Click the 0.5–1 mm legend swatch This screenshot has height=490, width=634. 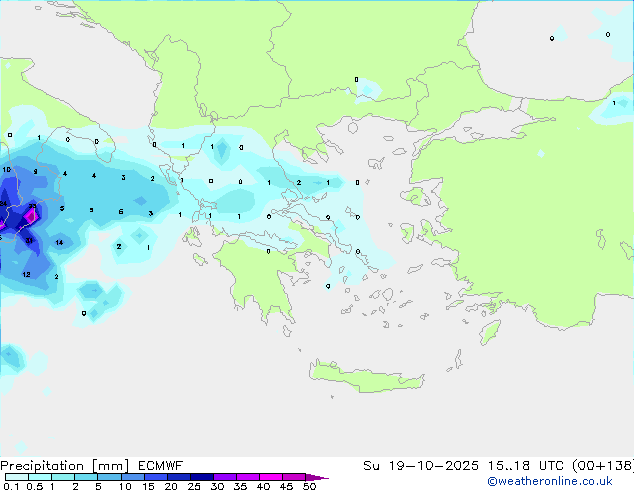(x=40, y=477)
